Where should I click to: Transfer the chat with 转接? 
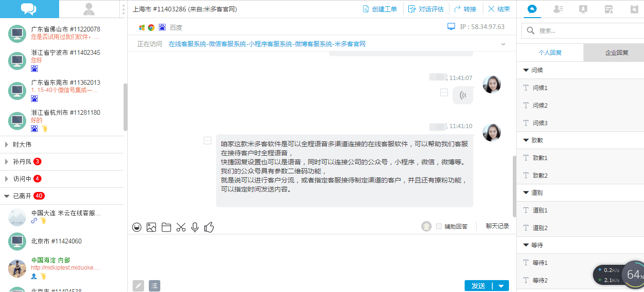pos(465,9)
